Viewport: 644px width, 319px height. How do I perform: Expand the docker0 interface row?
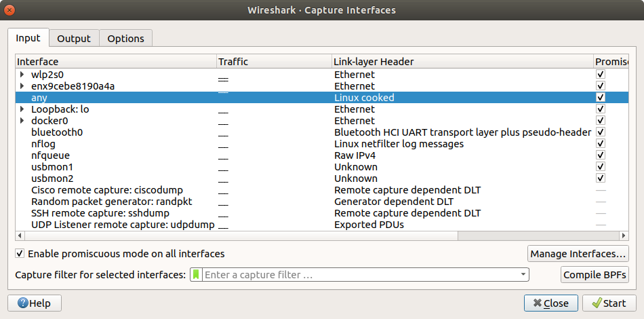pos(22,121)
